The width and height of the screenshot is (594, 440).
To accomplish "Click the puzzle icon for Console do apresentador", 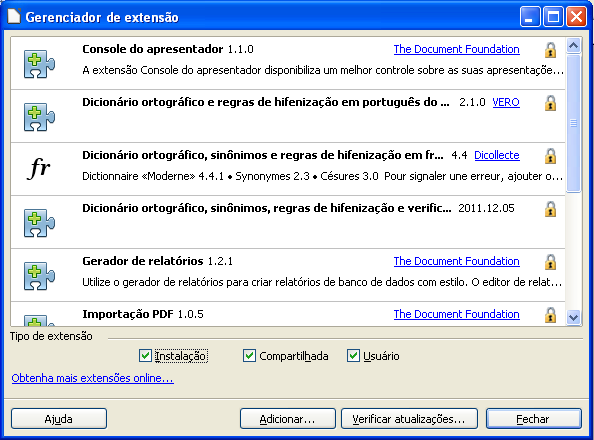I will (39, 64).
